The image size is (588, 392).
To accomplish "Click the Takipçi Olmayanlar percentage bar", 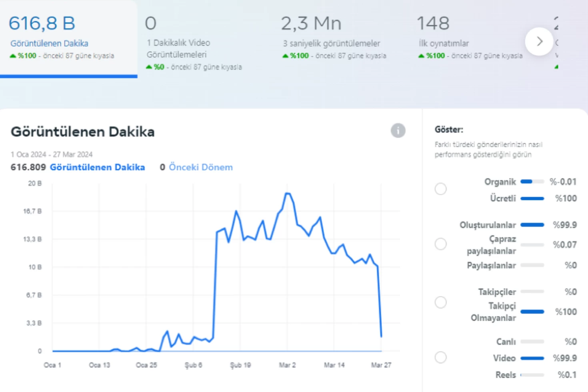I will click(x=532, y=312).
